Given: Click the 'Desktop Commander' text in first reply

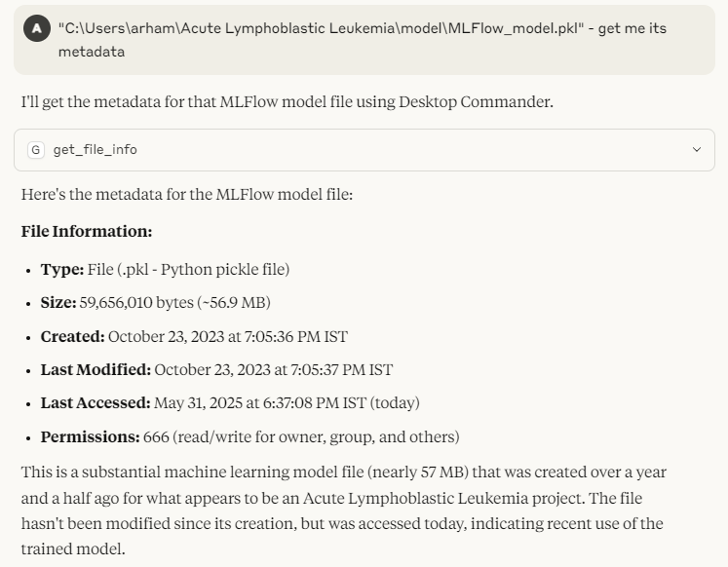Looking at the screenshot, I should pyautogui.click(x=475, y=101).
